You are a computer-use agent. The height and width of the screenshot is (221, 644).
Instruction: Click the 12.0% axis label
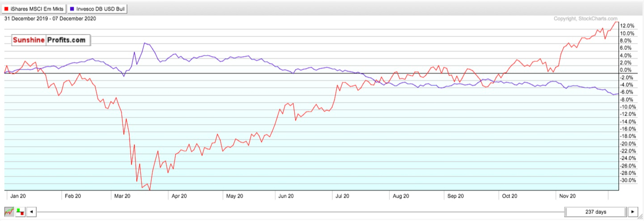click(627, 26)
